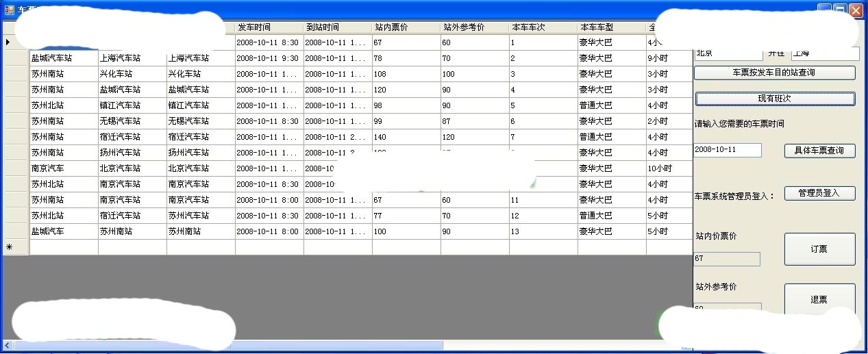
Task: Select 盐城汽车站 in the train number 2 row
Action: [64, 58]
